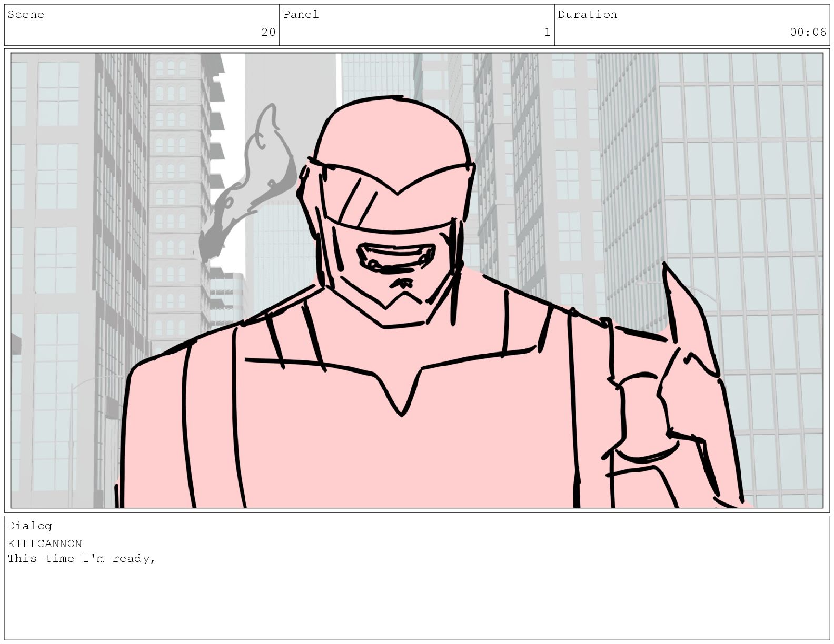Click the Scene header label

tap(26, 15)
